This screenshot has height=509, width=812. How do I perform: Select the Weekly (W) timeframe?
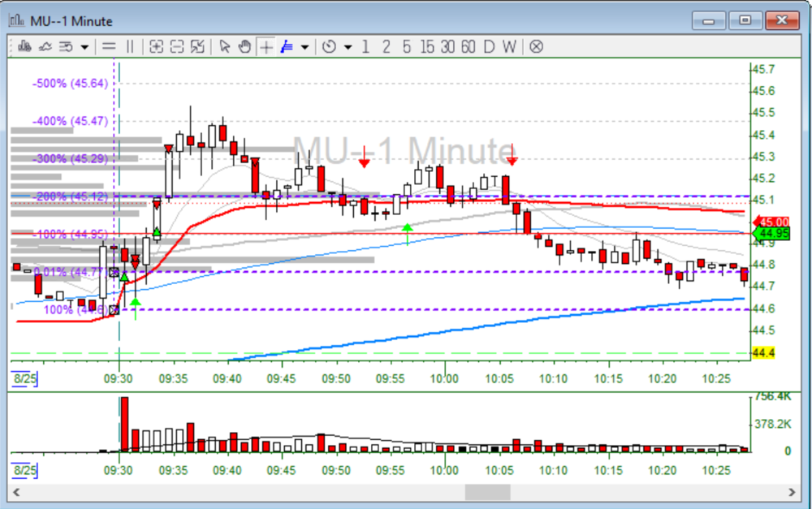pyautogui.click(x=508, y=47)
